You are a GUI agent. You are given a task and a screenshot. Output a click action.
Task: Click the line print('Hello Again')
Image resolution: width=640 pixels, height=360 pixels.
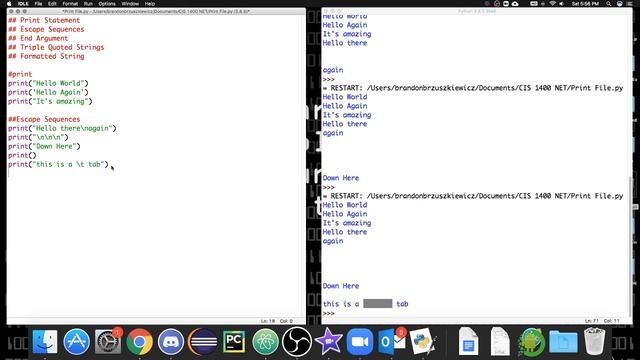[48, 92]
